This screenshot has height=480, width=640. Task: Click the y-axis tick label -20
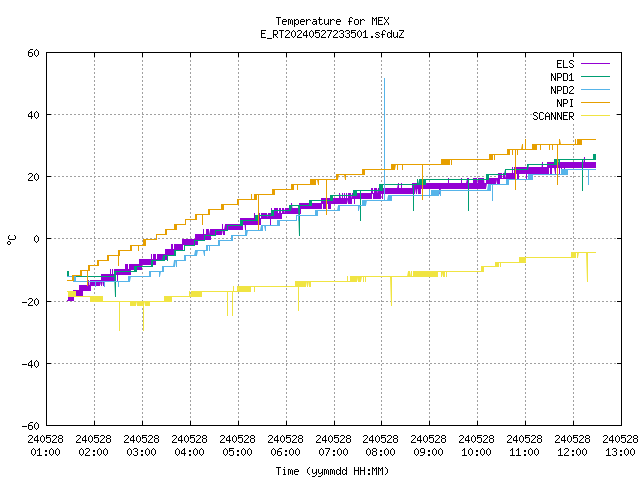click(31, 302)
